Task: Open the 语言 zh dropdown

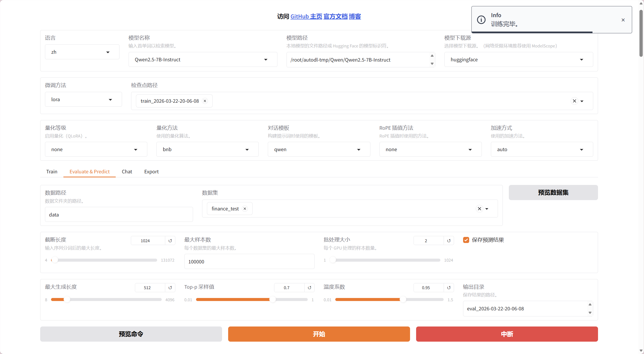Action: [x=82, y=52]
